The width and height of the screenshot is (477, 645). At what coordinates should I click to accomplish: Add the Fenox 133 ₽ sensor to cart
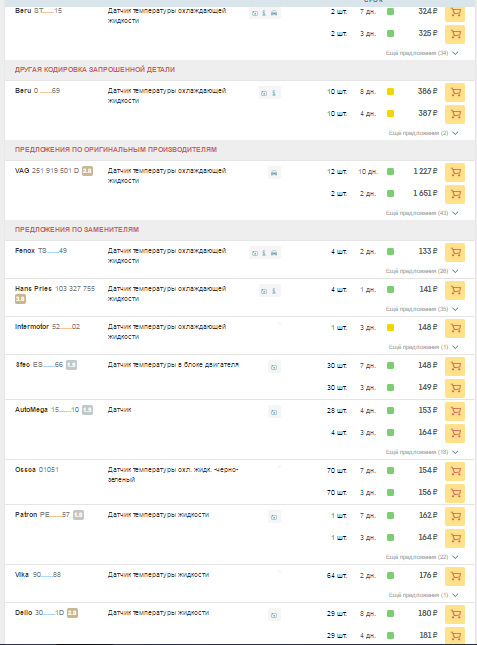point(455,252)
